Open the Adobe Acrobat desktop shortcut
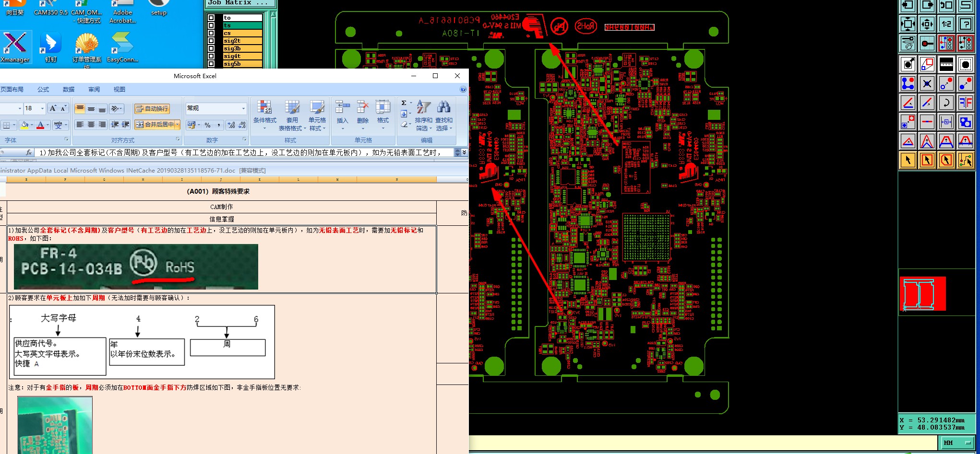Image resolution: width=980 pixels, height=454 pixels. pyautogui.click(x=122, y=12)
